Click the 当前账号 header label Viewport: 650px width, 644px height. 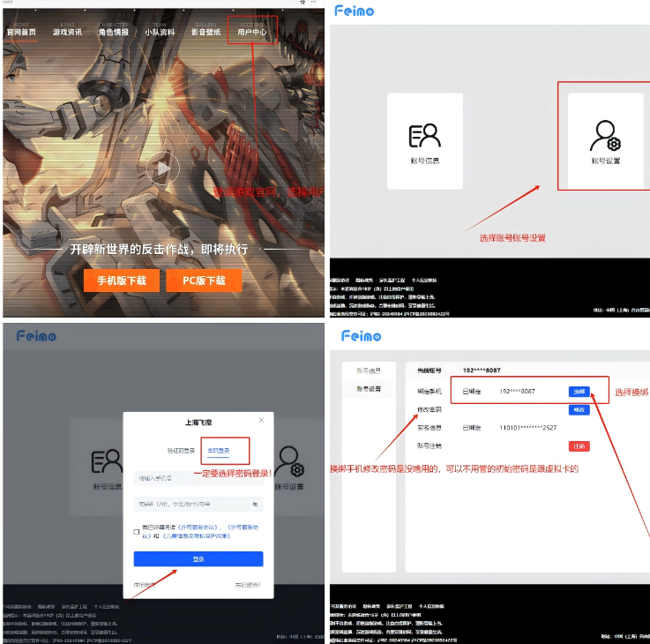coord(429,370)
